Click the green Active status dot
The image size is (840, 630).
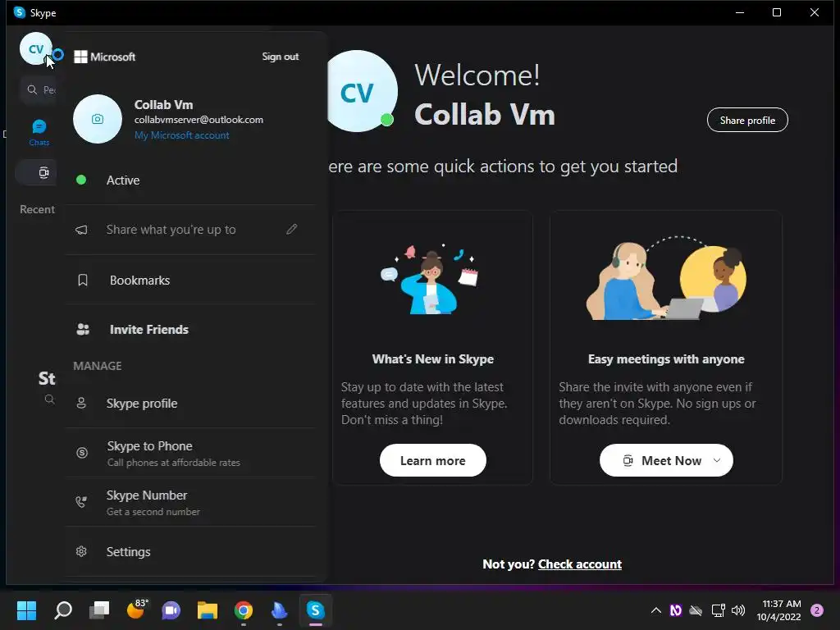pyautogui.click(x=81, y=180)
